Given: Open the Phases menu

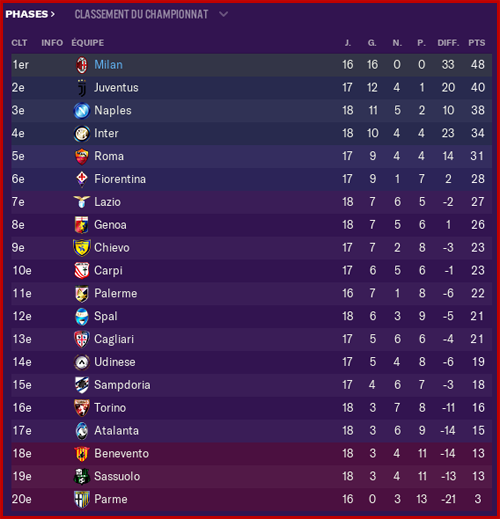Looking at the screenshot, I should tap(30, 14).
